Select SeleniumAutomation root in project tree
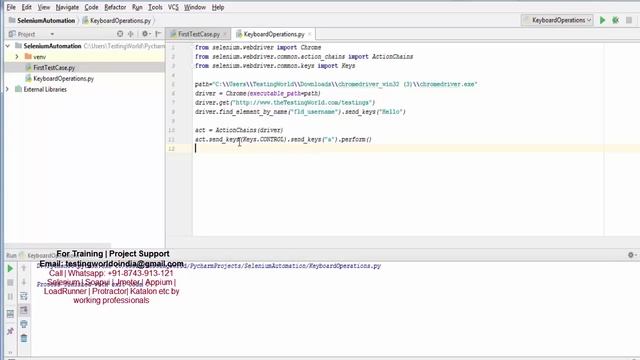 tap(52, 46)
